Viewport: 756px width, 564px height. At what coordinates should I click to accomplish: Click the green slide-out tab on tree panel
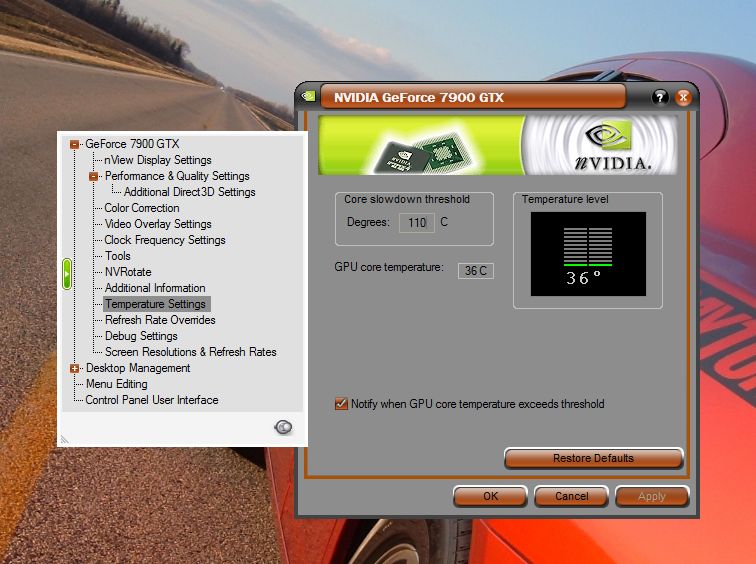[x=67, y=274]
